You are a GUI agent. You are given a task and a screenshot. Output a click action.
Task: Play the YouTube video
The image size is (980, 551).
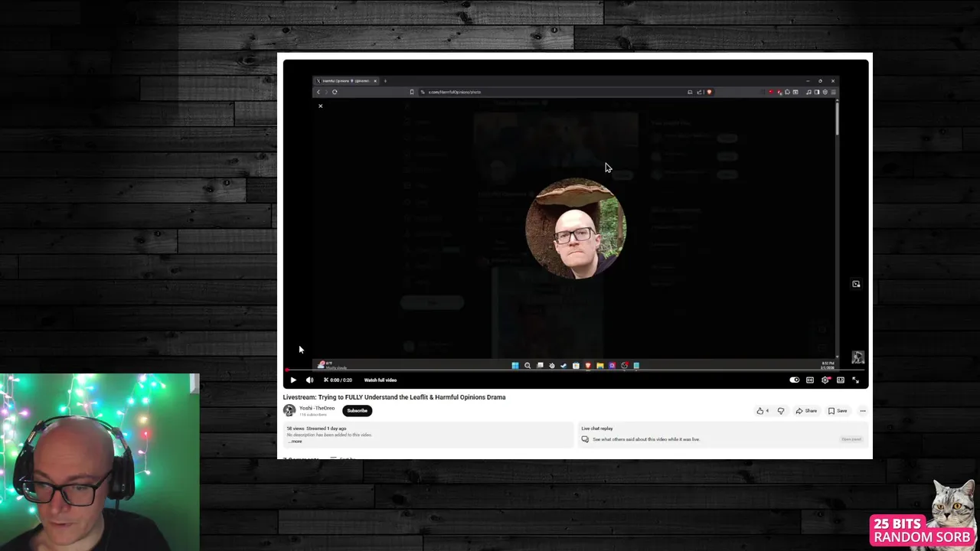click(292, 380)
